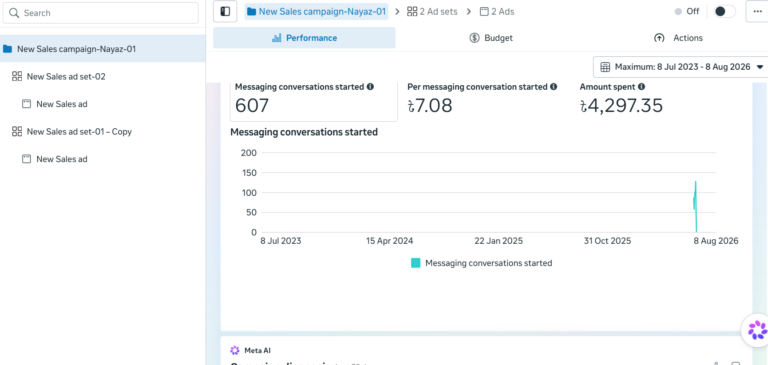
Task: Click info icon next to Messaging conversations started
Action: tap(370, 87)
